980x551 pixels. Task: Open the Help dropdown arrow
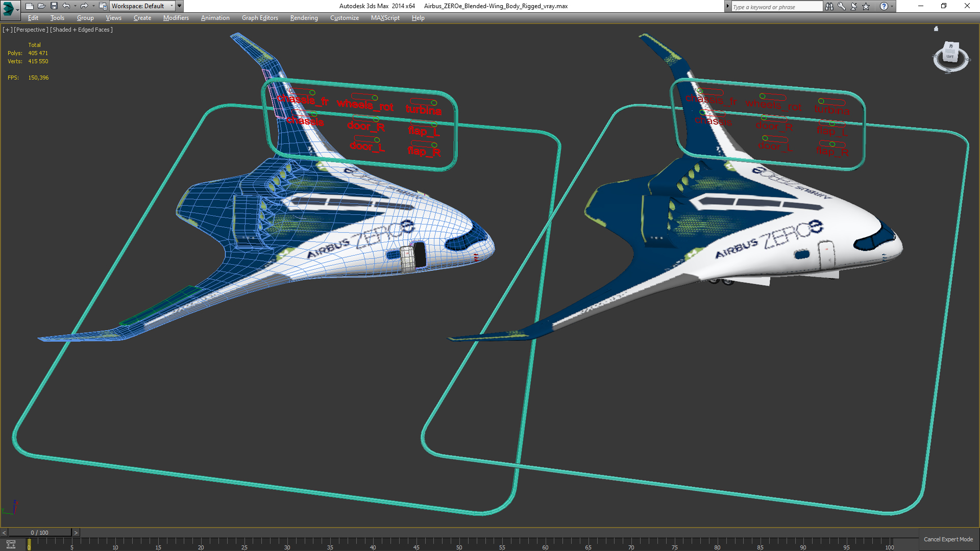(x=892, y=6)
